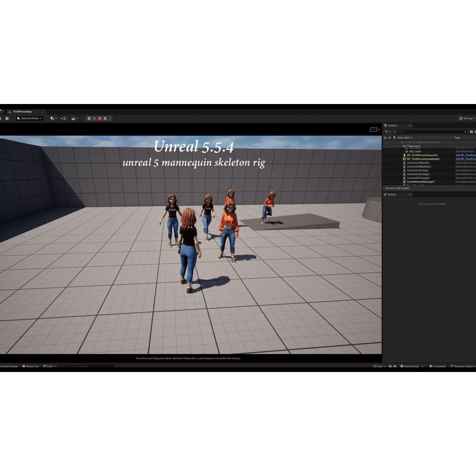This screenshot has height=476, width=476.
Task: Click the character icon beside BP_ThirdPersonCharacter0
Action: pyautogui.click(x=404, y=156)
